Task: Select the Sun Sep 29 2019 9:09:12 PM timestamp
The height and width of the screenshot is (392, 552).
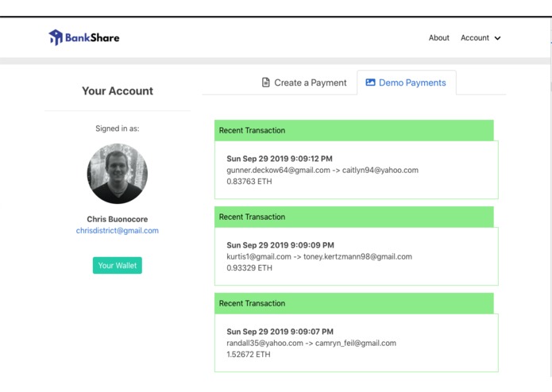Action: pyautogui.click(x=280, y=159)
